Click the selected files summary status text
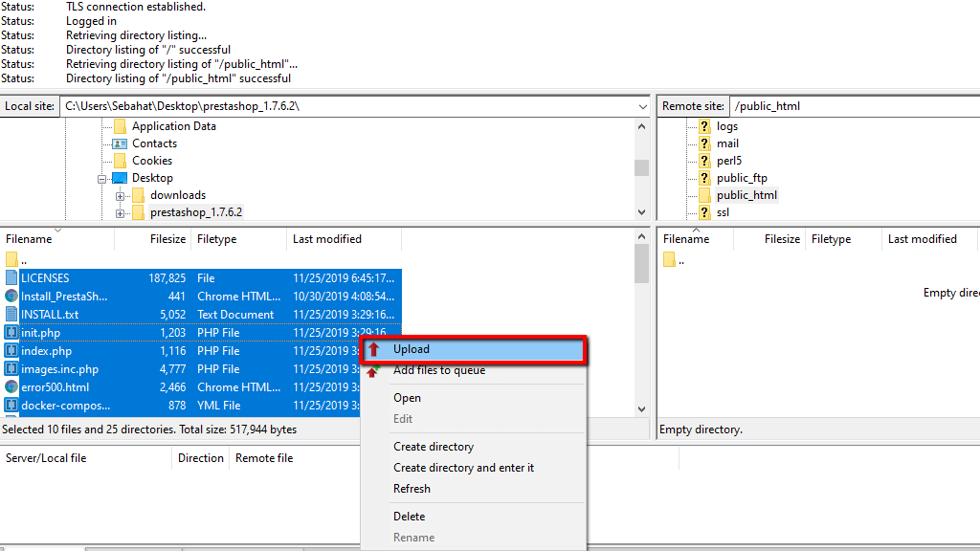The height and width of the screenshot is (551, 980). (x=149, y=430)
